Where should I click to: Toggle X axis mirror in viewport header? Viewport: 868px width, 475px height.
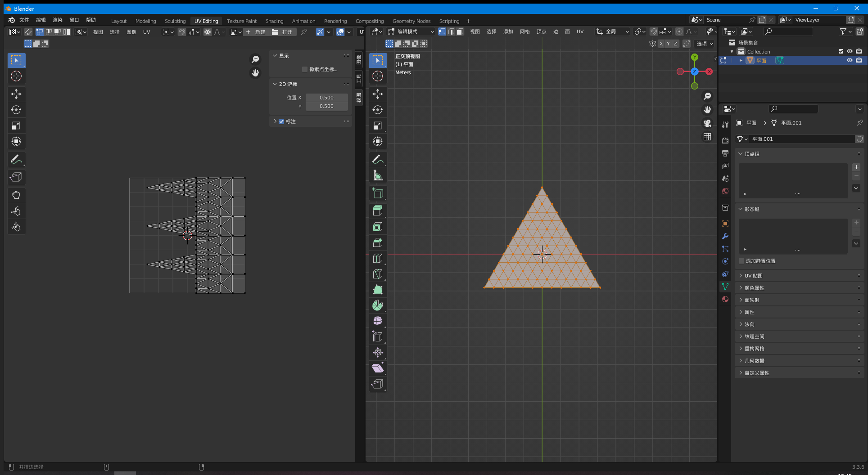tap(660, 44)
